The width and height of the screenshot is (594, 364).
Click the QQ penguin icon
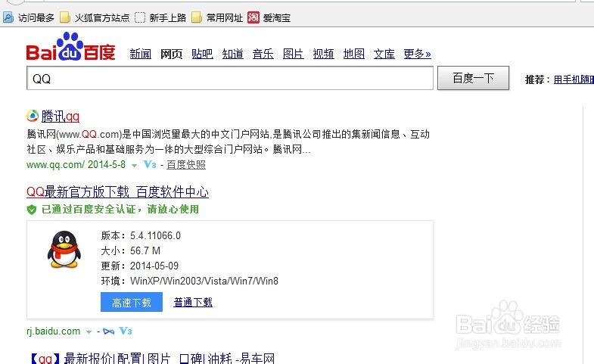pos(64,250)
